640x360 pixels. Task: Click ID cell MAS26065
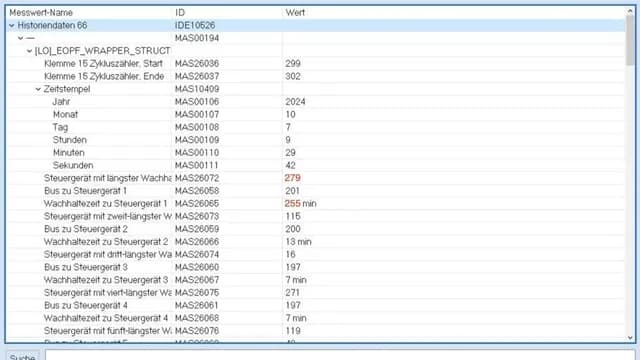click(197, 204)
